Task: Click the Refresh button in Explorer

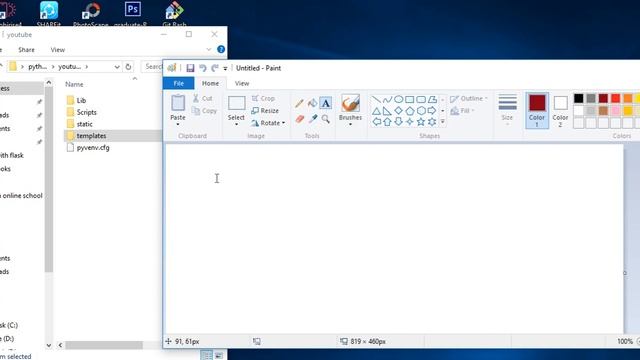Action: click(128, 67)
